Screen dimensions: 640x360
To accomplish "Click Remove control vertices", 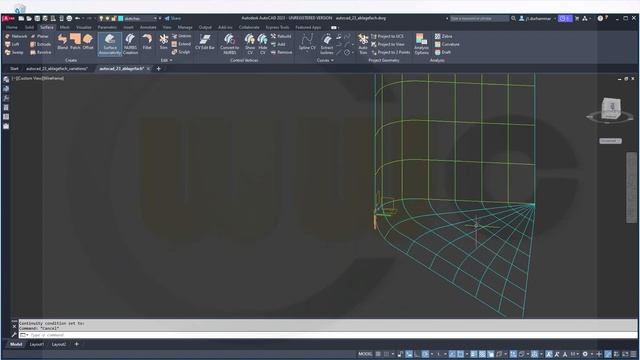I will [x=281, y=52].
